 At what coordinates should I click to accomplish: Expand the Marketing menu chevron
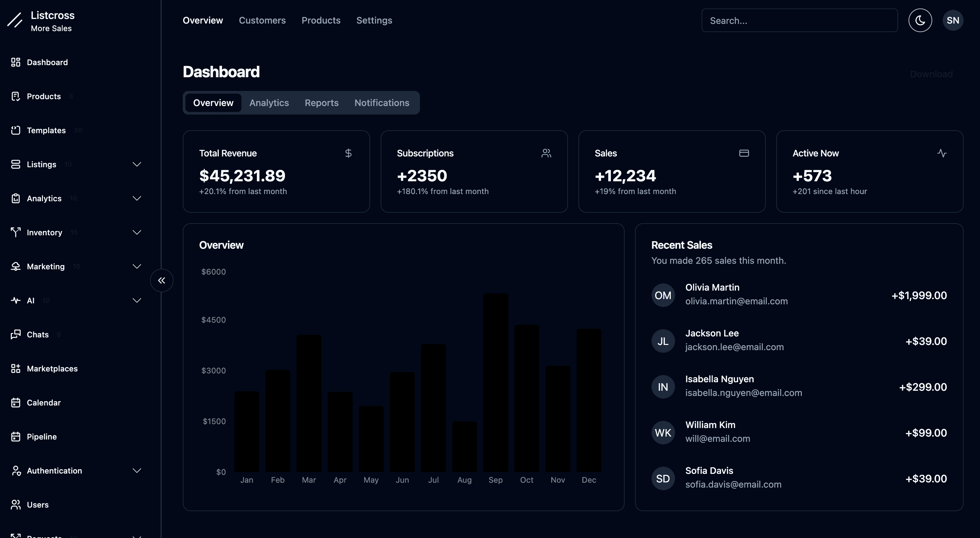point(137,266)
